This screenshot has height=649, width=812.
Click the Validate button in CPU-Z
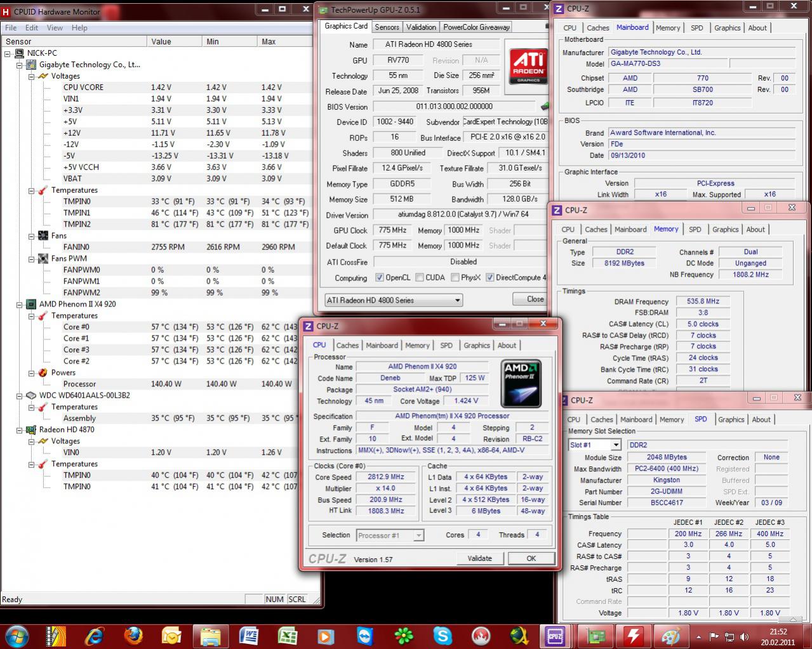480,558
